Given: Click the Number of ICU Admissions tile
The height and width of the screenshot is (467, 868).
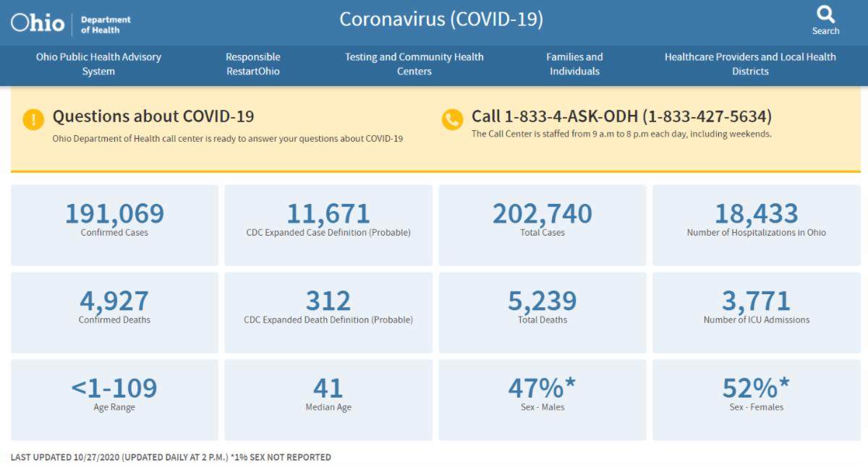Looking at the screenshot, I should tap(756, 312).
